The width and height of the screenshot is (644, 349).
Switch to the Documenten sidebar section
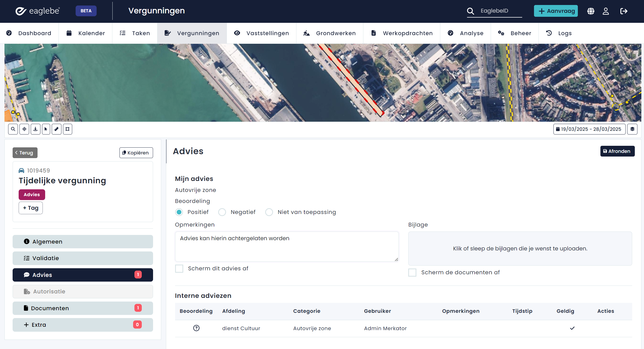(83, 308)
